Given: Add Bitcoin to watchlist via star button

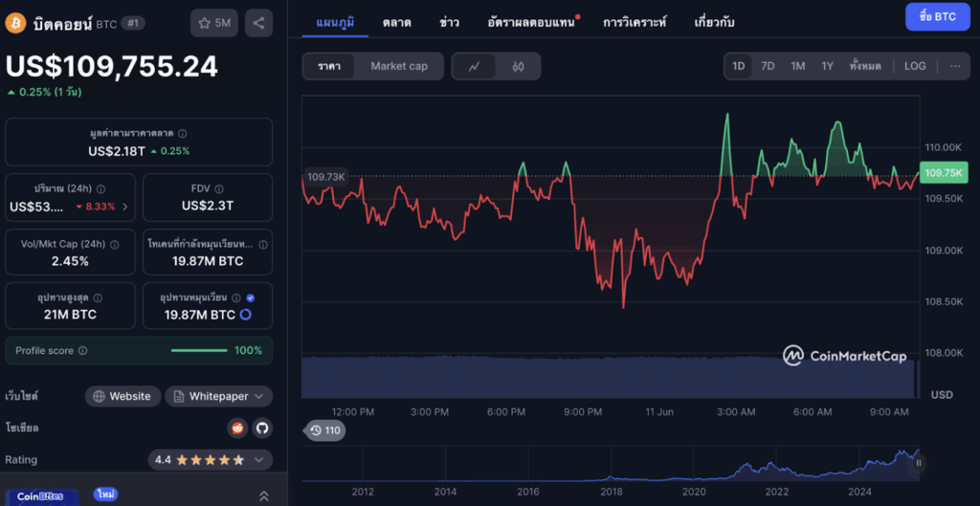Looking at the screenshot, I should [214, 22].
